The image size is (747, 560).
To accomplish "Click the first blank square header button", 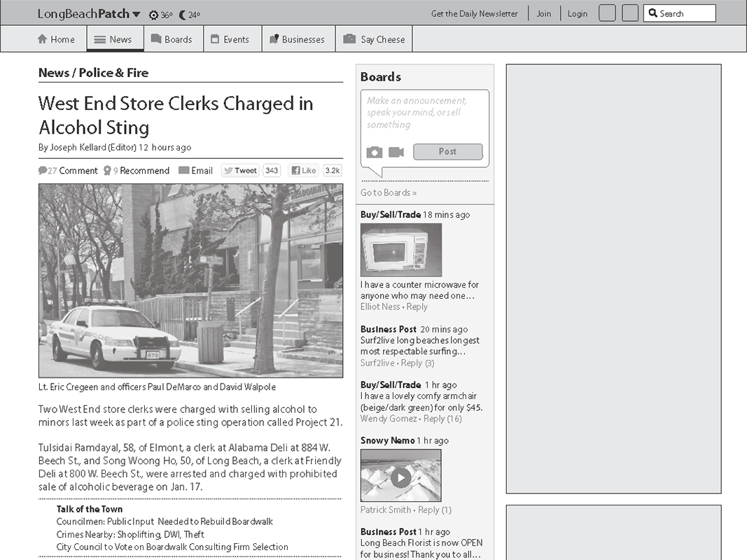I will [607, 13].
